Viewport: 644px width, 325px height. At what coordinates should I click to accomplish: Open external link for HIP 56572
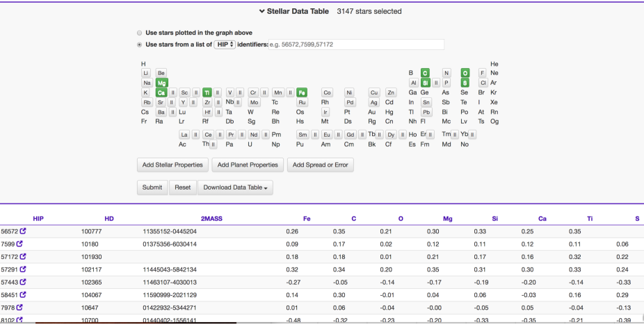pos(23,231)
